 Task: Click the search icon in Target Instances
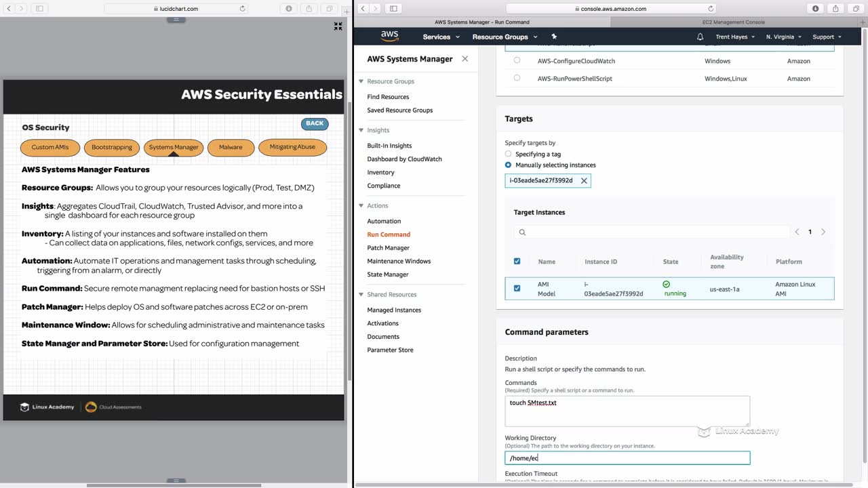tap(522, 232)
